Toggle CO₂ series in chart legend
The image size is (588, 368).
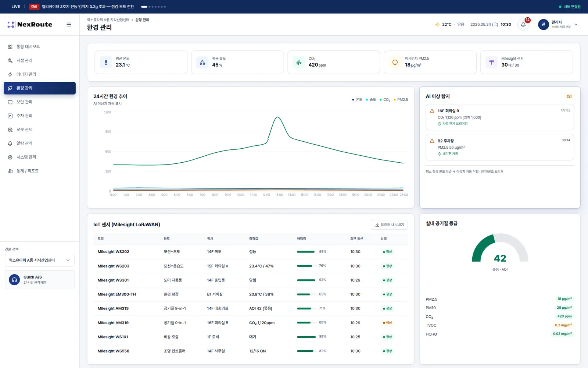tap(385, 100)
